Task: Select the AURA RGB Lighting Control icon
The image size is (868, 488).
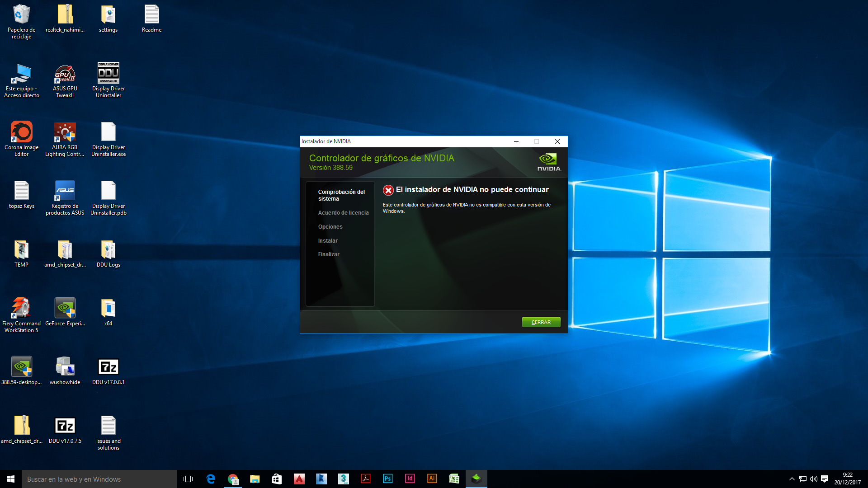Action: pos(65,132)
